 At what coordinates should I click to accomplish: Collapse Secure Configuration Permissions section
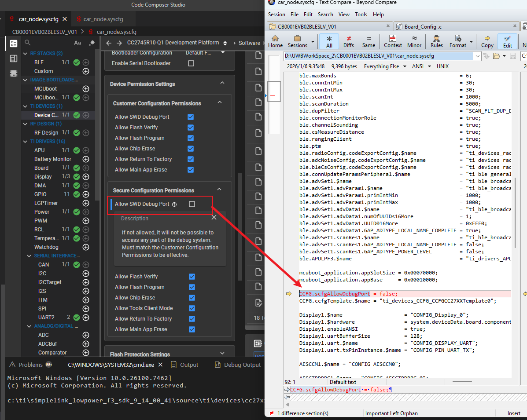pos(219,190)
